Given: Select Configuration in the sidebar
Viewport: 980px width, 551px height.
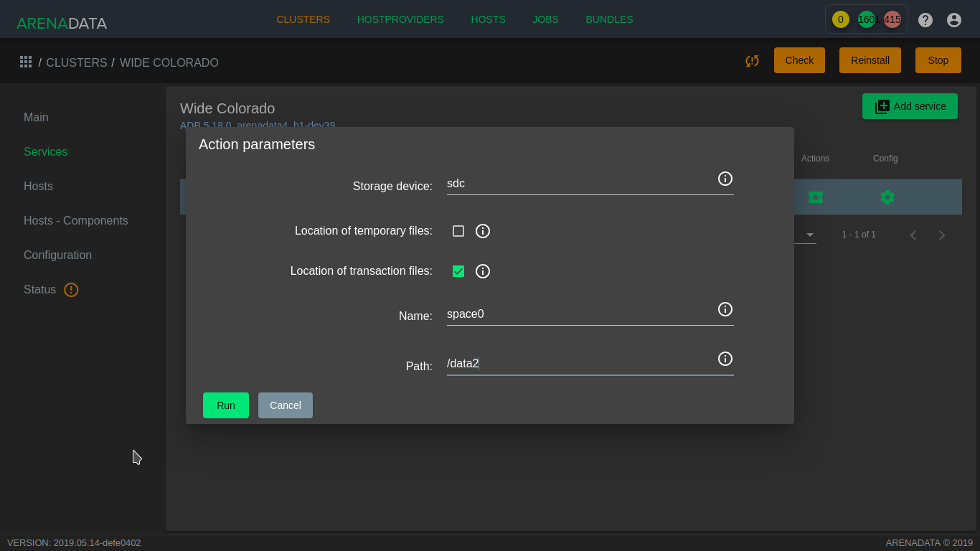Looking at the screenshot, I should click(x=57, y=255).
